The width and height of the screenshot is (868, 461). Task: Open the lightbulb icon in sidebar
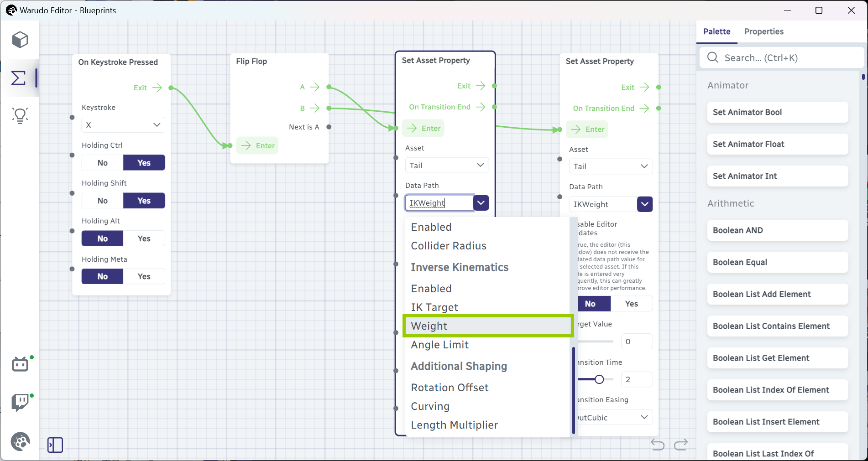20,116
